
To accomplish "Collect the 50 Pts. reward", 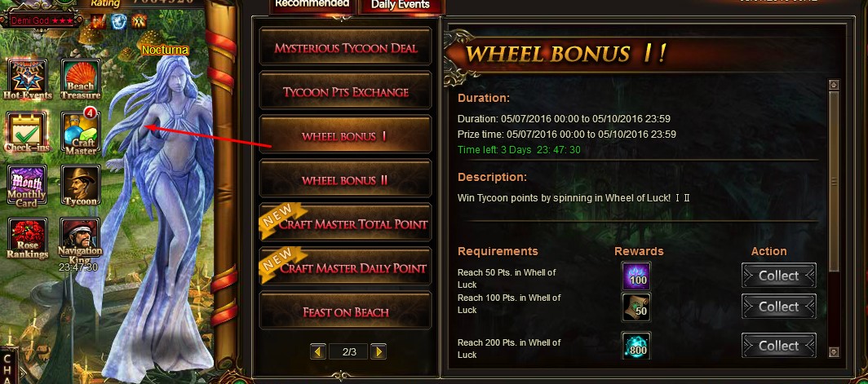I will (x=779, y=276).
